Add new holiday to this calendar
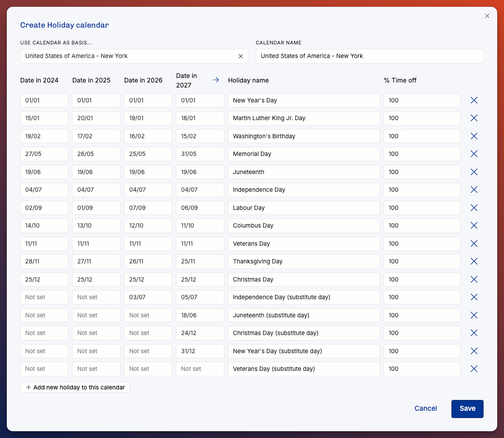Image resolution: width=504 pixels, height=438 pixels. pyautogui.click(x=75, y=388)
